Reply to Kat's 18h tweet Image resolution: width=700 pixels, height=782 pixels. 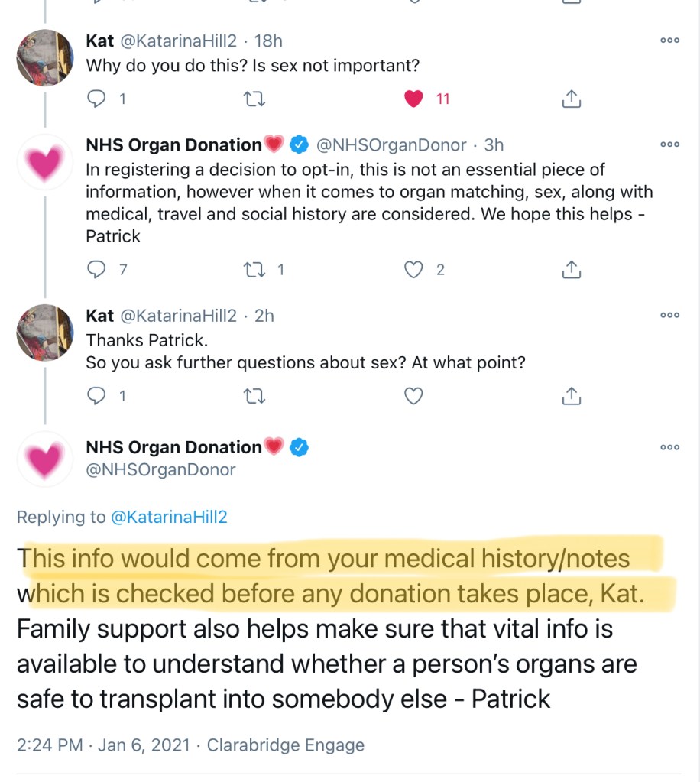(96, 99)
